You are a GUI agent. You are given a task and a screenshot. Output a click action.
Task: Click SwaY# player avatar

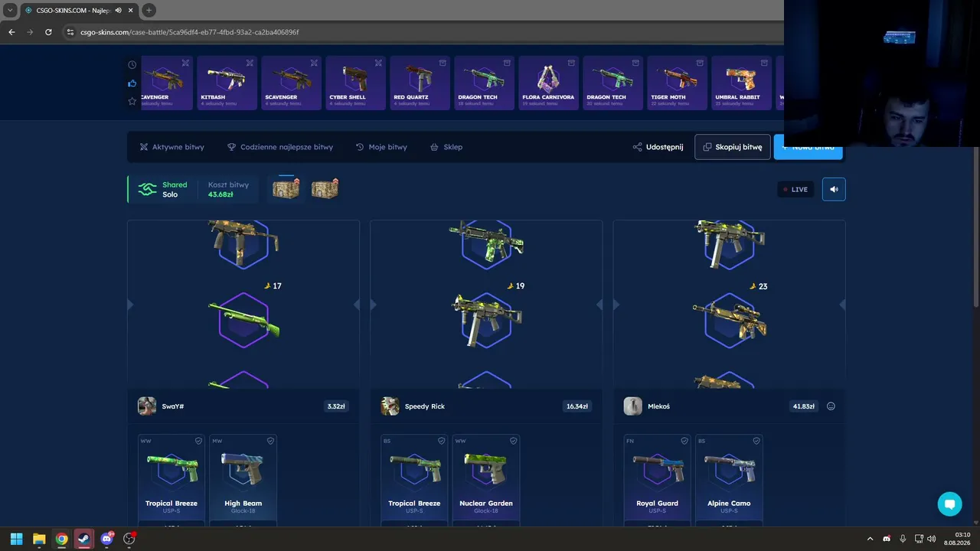[147, 406]
